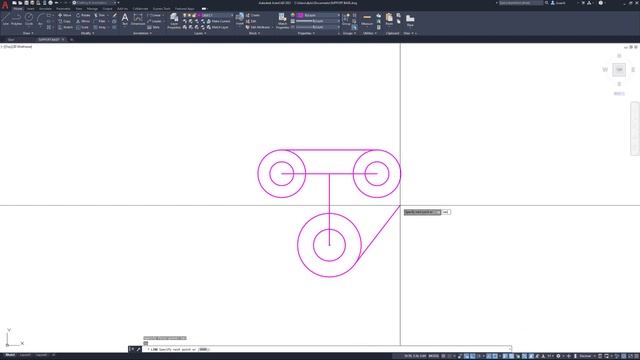
Task: Open the Home ribbon tab
Action: click(x=18, y=9)
